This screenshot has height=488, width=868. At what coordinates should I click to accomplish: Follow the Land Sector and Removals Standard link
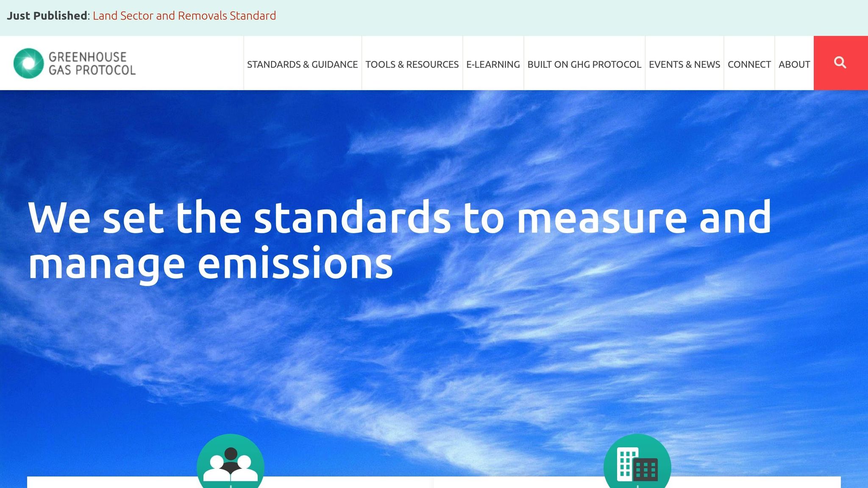tap(184, 16)
